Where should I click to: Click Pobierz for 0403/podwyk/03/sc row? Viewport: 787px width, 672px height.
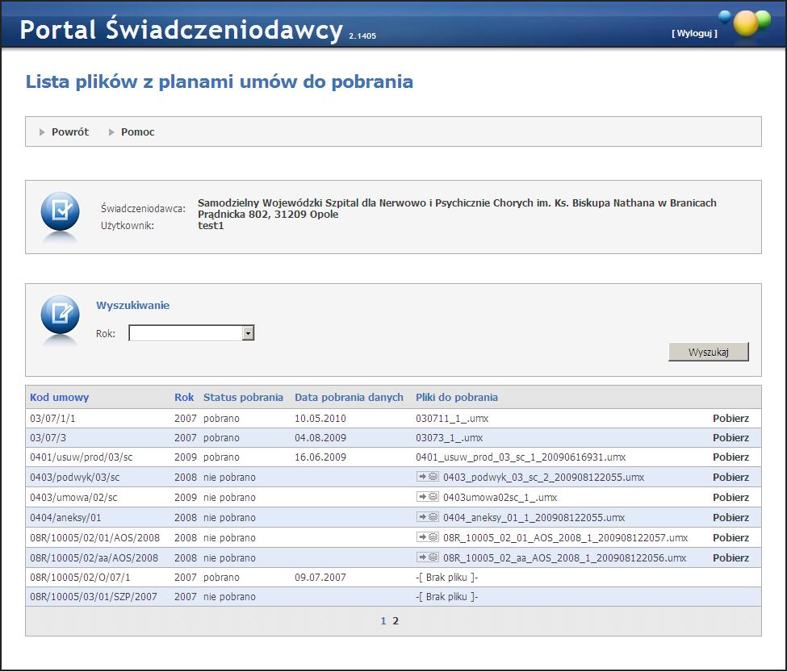click(730, 478)
